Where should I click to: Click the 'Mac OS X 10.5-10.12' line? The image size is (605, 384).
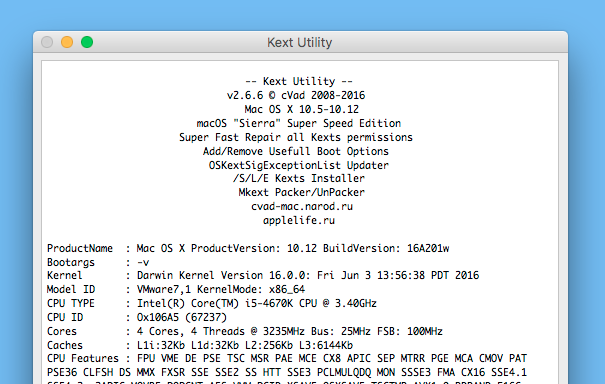click(x=301, y=109)
